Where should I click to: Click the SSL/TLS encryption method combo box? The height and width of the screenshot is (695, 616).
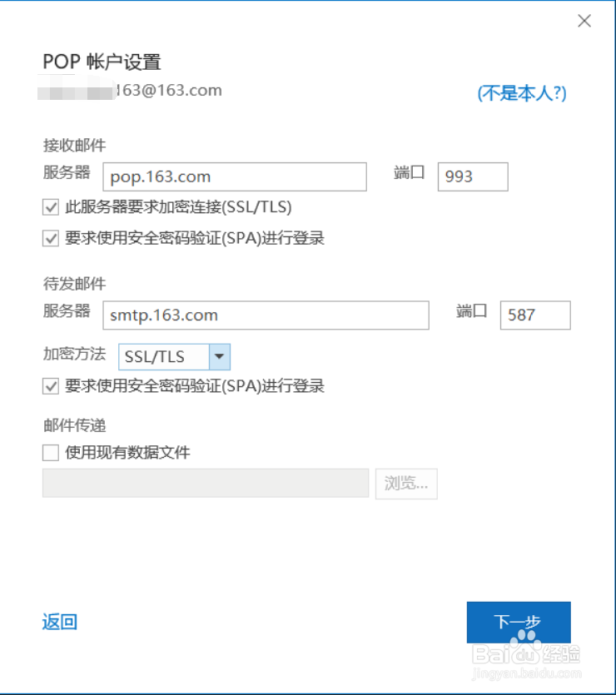pyautogui.click(x=163, y=357)
